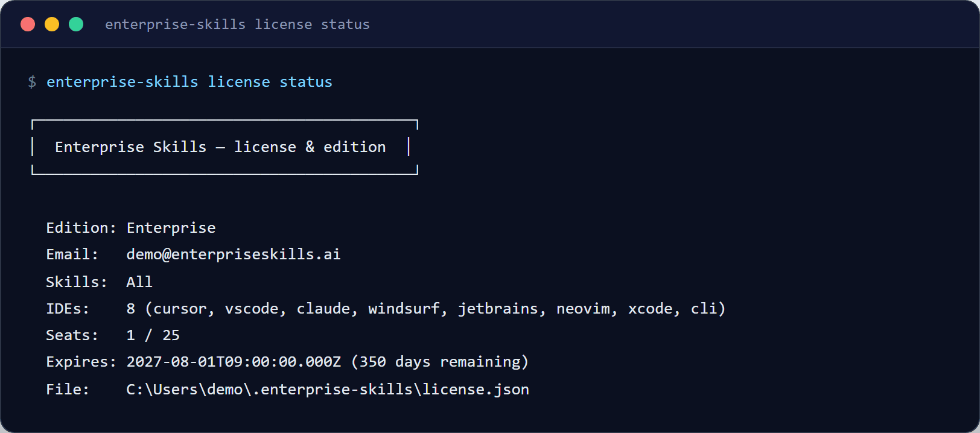Click 'vscode,' in the IDEs list
Image resolution: width=980 pixels, height=433 pixels.
tap(256, 309)
